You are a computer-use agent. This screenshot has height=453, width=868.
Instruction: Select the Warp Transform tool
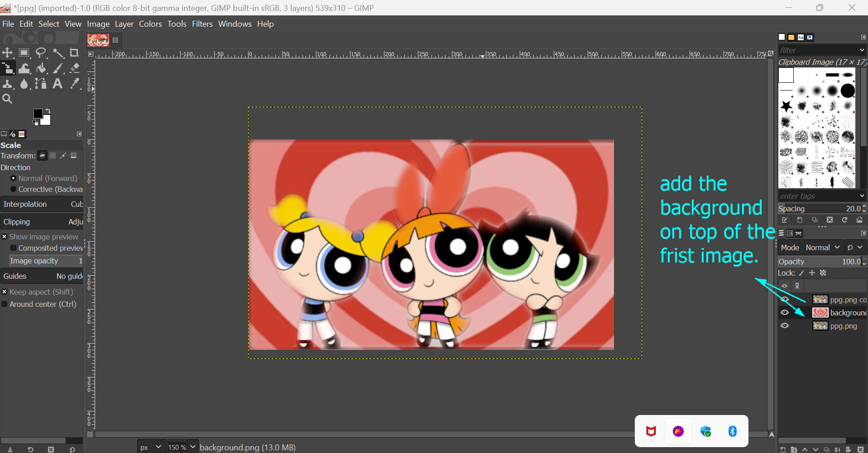[24, 68]
